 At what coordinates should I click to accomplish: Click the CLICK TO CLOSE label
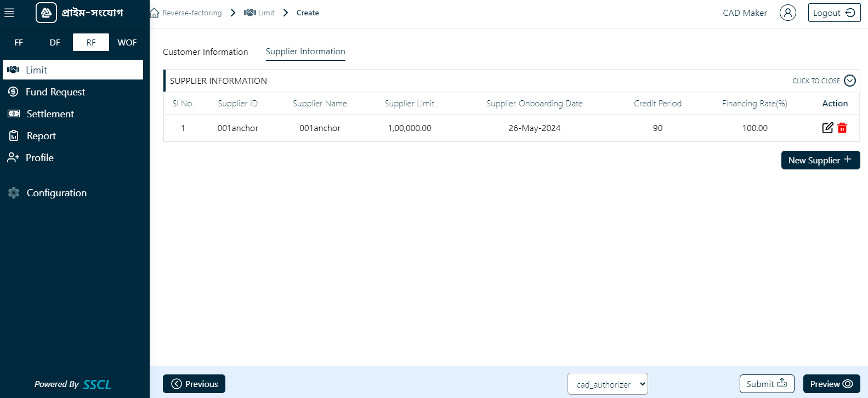click(816, 81)
